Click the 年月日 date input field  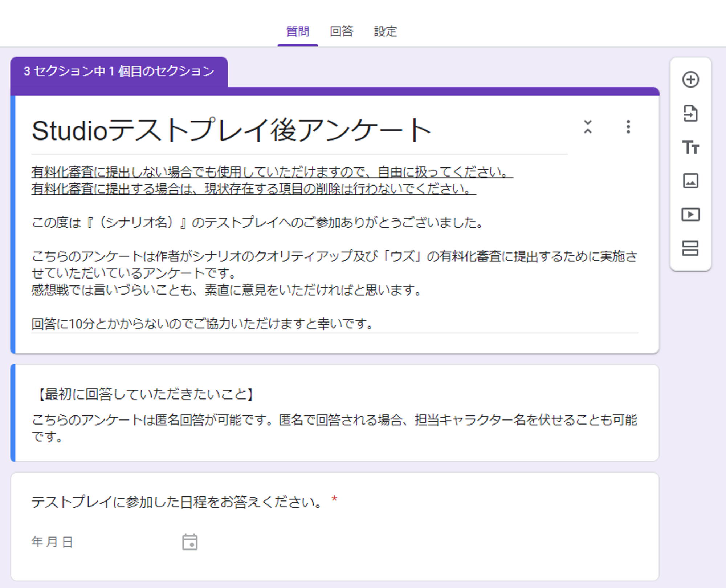(x=53, y=542)
